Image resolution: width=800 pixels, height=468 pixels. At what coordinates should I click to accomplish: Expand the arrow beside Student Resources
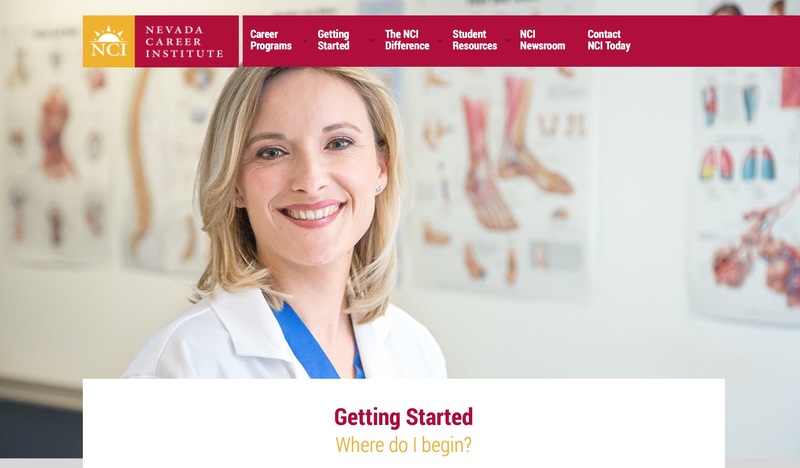(507, 40)
